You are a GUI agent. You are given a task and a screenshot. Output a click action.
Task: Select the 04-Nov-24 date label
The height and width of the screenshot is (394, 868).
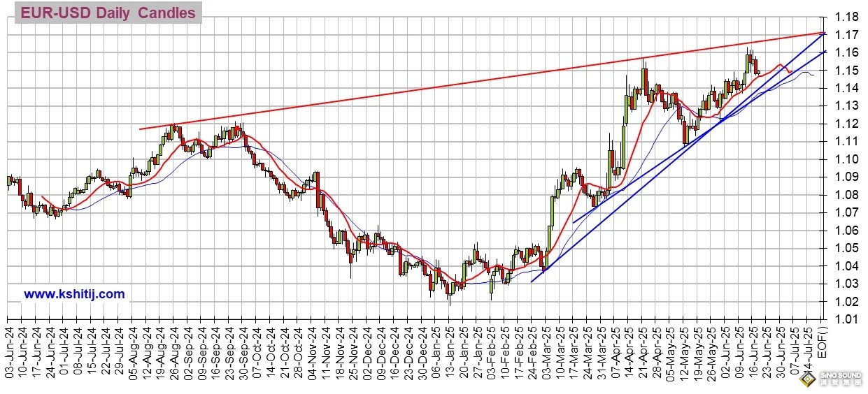(x=311, y=353)
